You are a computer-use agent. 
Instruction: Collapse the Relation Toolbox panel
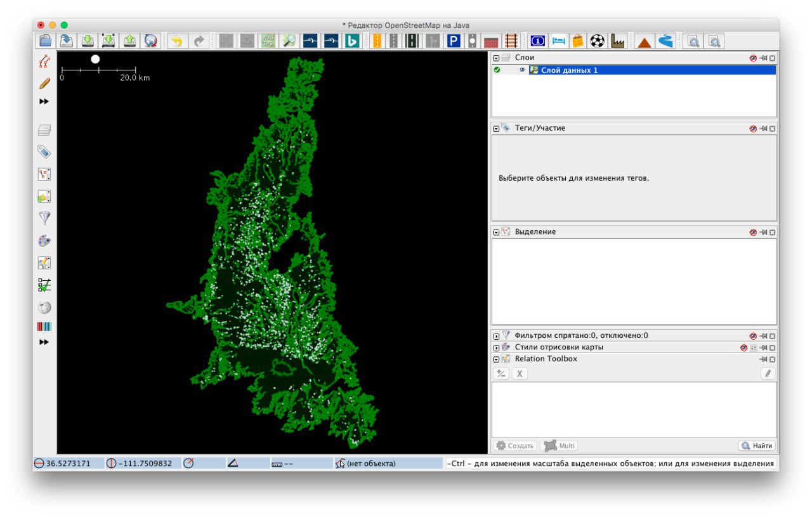pos(496,359)
